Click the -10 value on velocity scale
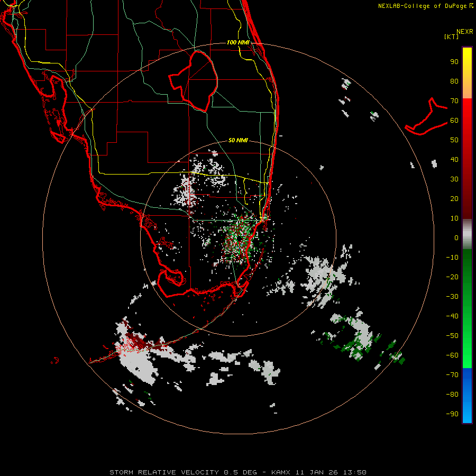This screenshot has width=476, height=476. [452, 258]
